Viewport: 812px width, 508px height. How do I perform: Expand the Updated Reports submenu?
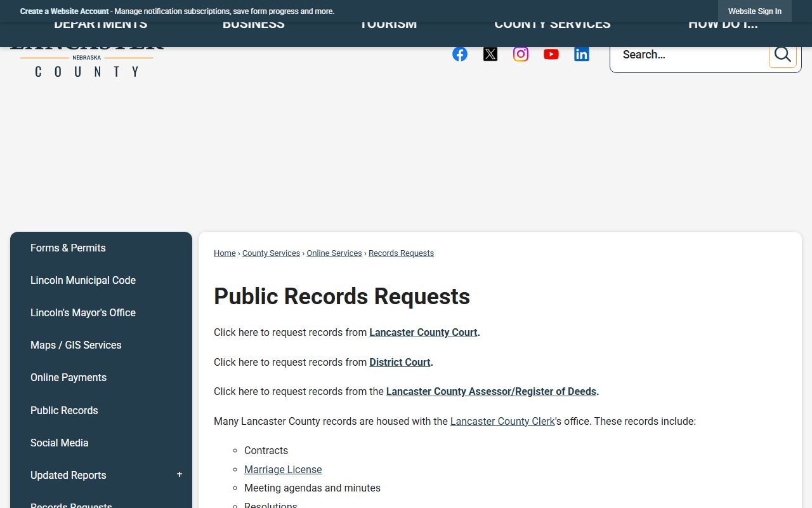pos(180,475)
